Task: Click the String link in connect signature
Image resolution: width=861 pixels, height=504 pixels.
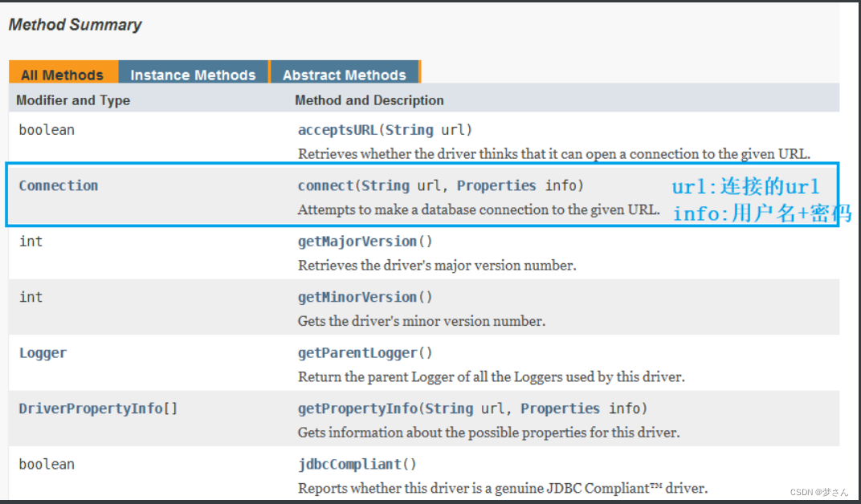Action: point(385,185)
